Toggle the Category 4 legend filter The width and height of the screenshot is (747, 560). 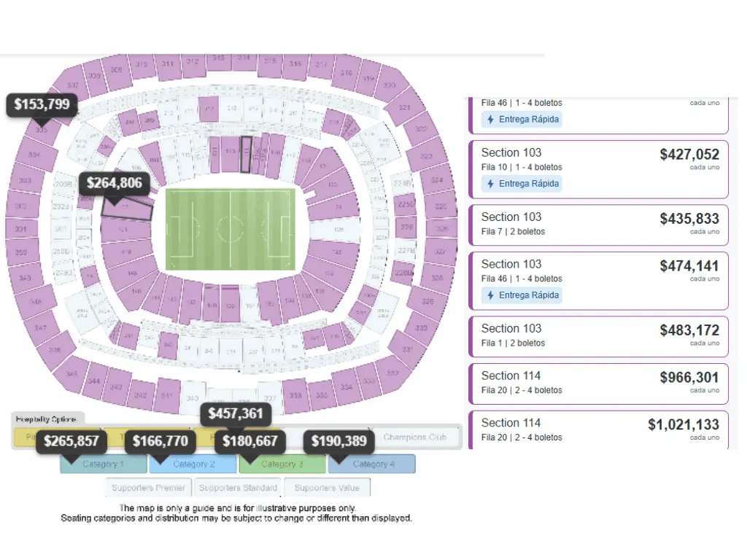372,464
